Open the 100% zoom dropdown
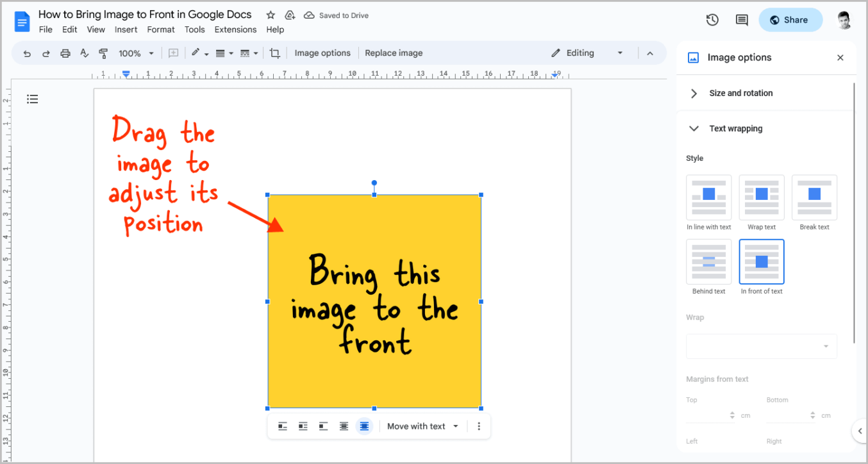868x464 pixels. pos(137,53)
